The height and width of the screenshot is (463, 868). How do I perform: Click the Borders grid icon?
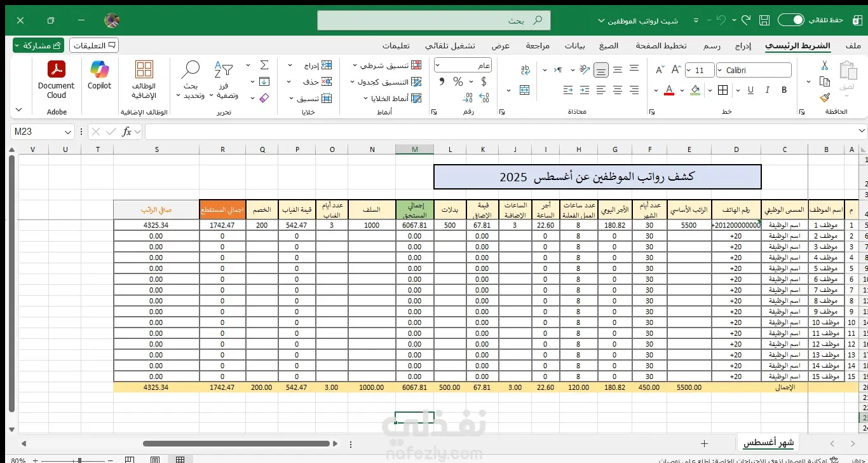coord(722,90)
